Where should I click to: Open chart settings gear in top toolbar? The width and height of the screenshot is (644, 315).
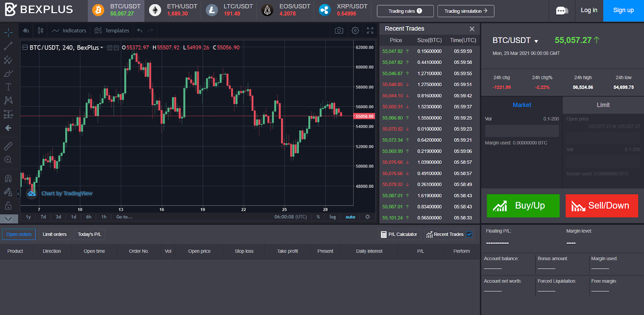[x=355, y=31]
